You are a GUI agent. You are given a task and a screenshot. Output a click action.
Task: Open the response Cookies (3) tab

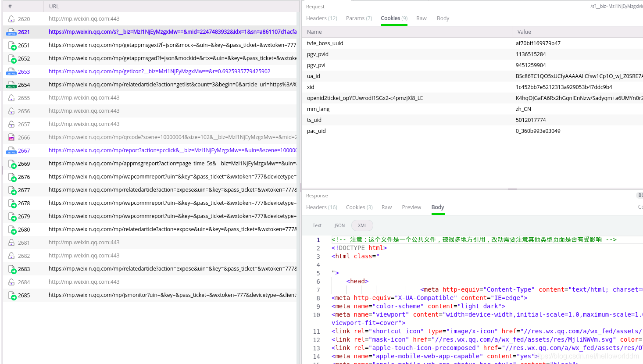[359, 207]
